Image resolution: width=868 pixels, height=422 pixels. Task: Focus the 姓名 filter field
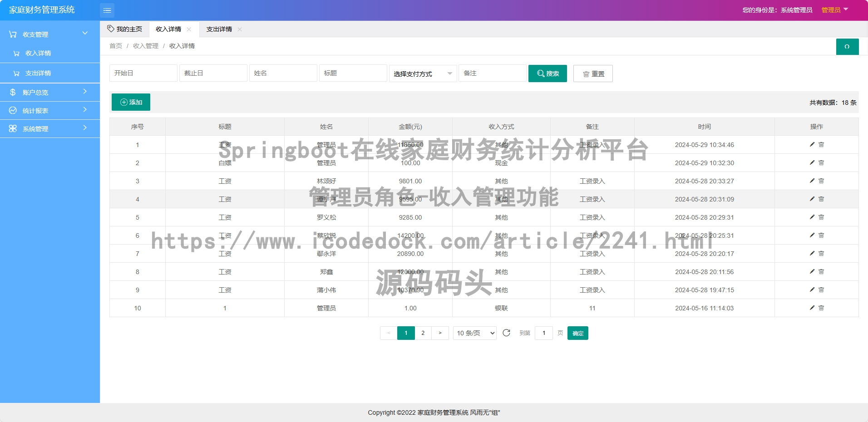[283, 73]
